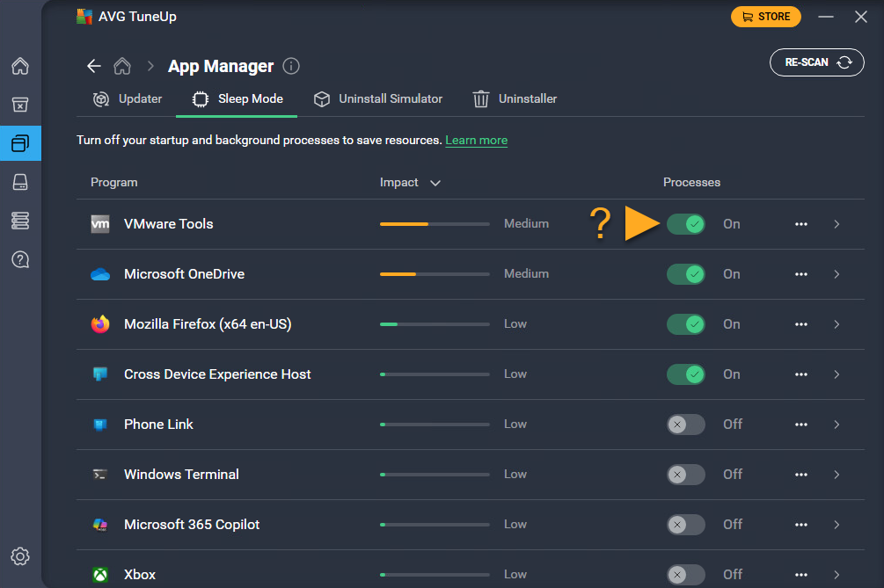Turn off VMware Tools processes toggle
Viewport: 884px width, 588px height.
coord(685,224)
